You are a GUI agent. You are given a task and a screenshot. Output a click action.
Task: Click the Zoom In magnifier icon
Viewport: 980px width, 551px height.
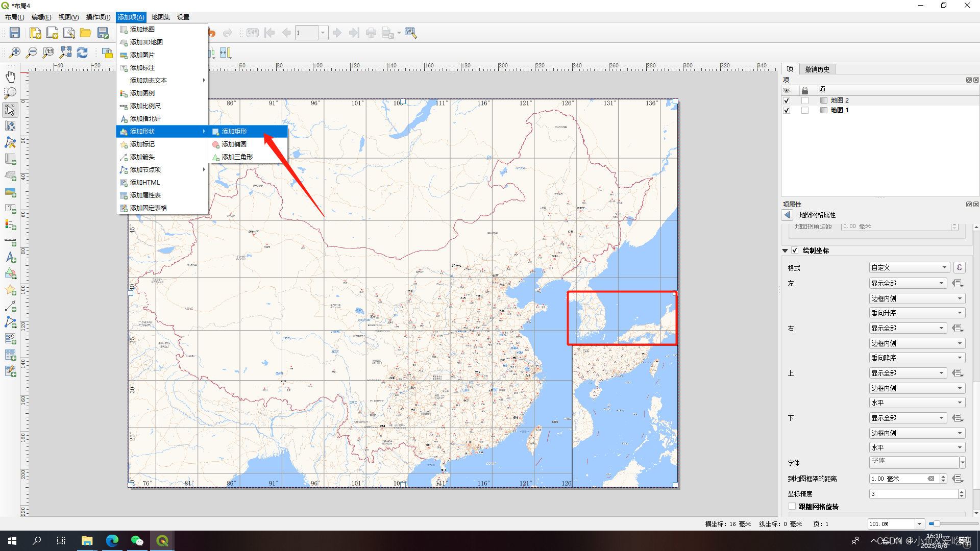pos(15,53)
